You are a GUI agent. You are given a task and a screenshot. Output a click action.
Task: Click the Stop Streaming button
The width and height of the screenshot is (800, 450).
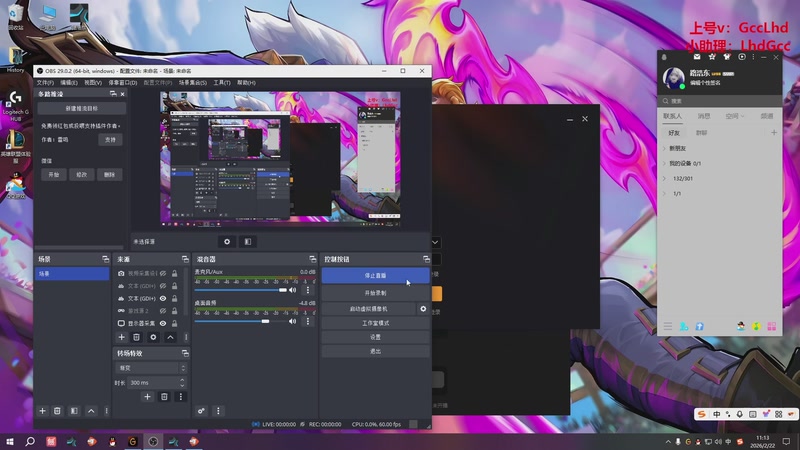coord(376,276)
